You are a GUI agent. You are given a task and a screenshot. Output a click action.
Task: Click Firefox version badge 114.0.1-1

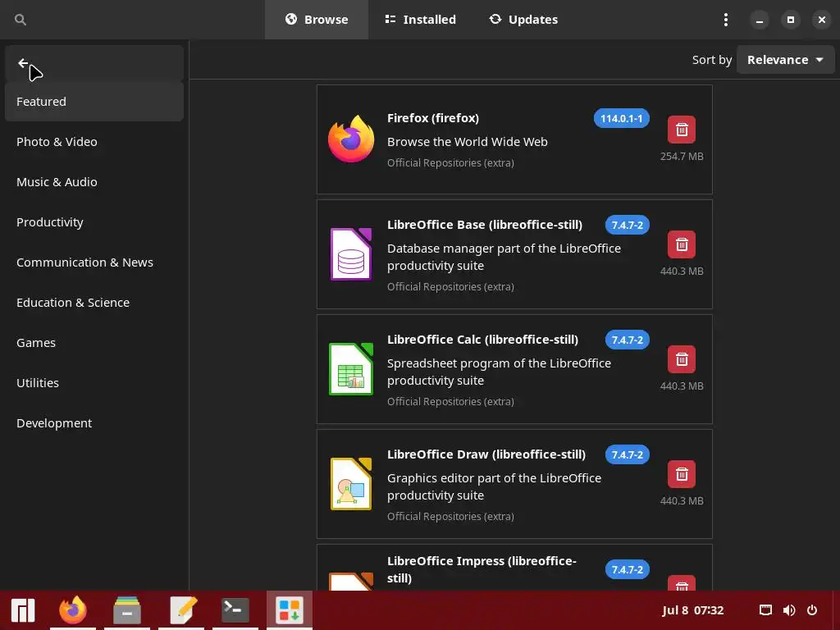pos(622,118)
